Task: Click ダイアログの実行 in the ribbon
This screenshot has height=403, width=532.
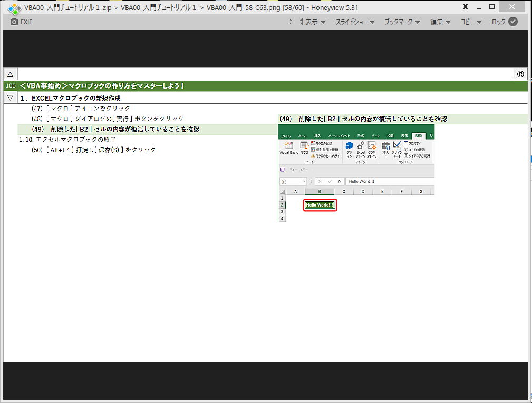Action: (x=417, y=156)
